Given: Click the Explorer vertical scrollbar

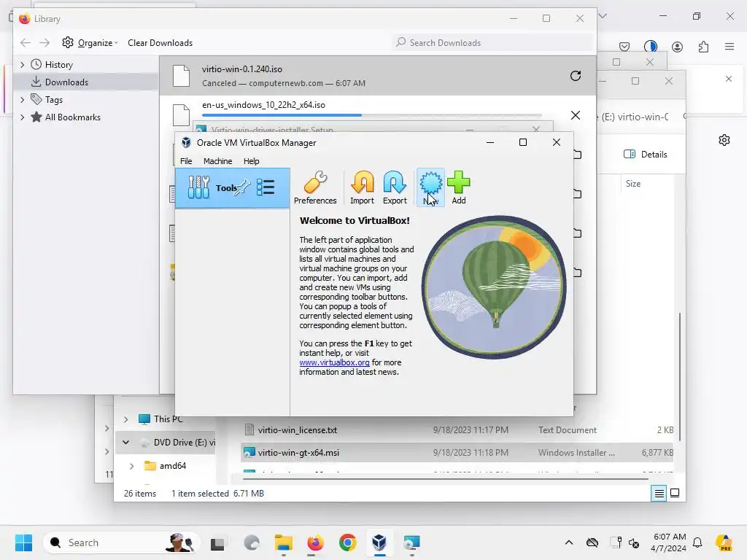Looking at the screenshot, I should click(x=680, y=376).
